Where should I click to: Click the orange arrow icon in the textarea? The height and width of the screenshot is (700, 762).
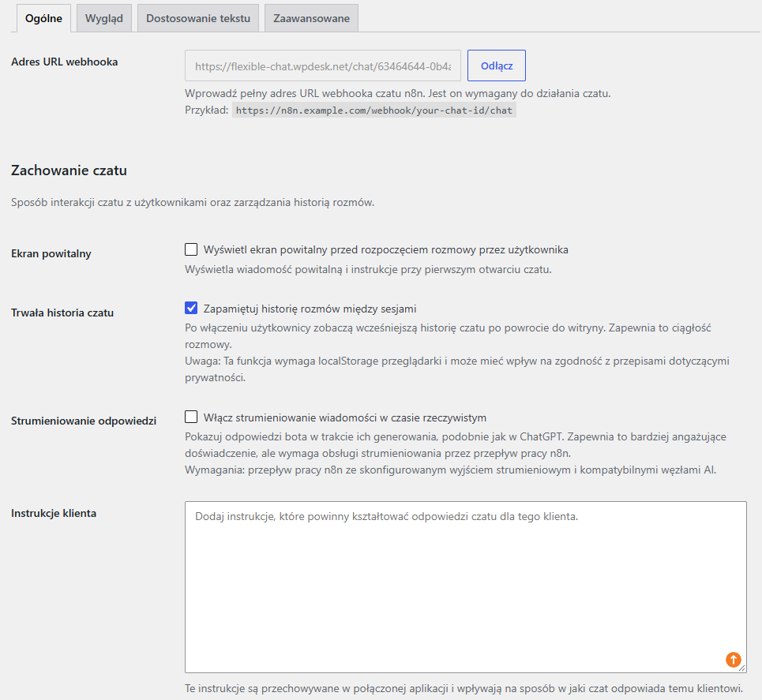733,659
